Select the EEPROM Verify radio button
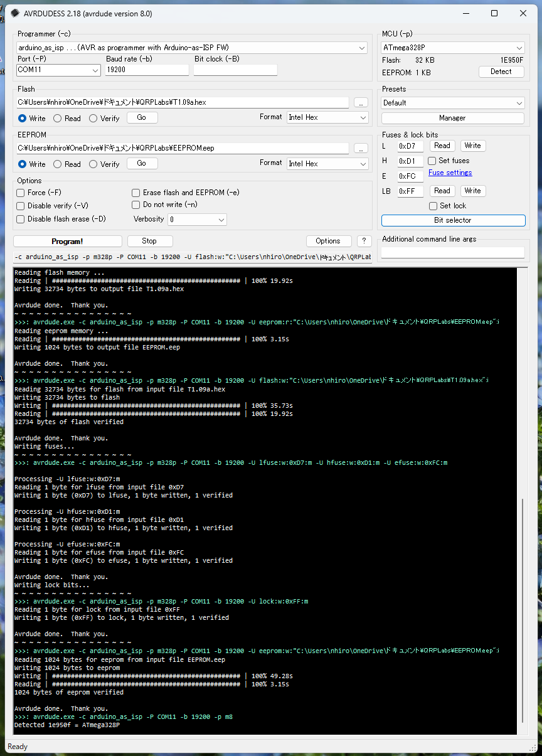The width and height of the screenshot is (542, 756). coord(93,164)
